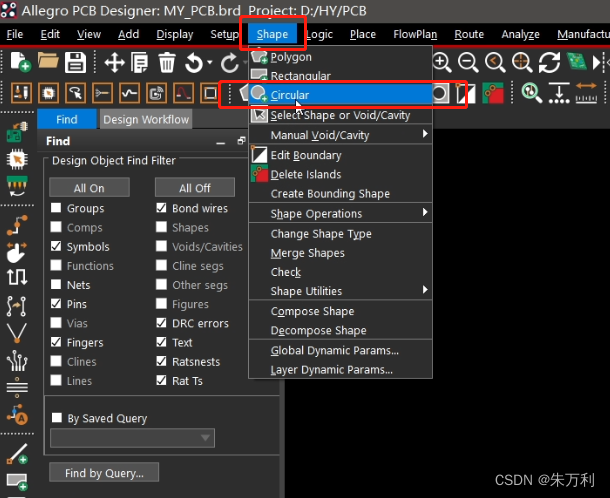Click the Place Manually chip icon in sidebar
Screen dimensions: 610x498
coord(17,160)
